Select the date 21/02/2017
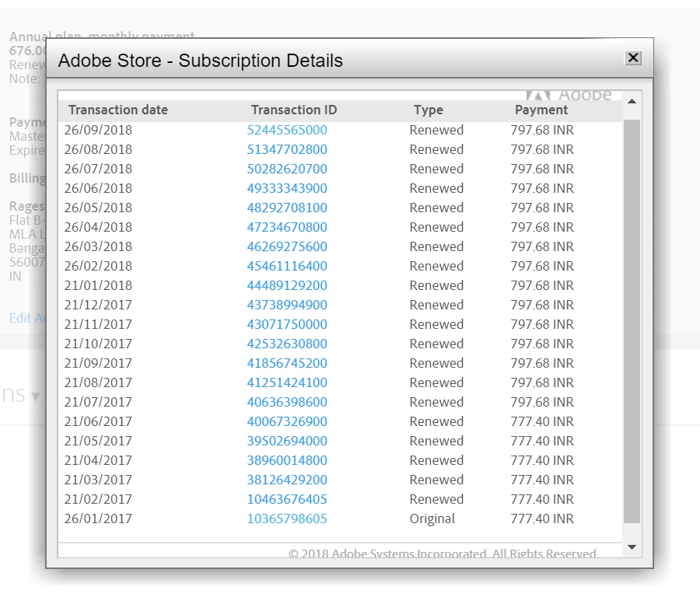 coord(98,499)
